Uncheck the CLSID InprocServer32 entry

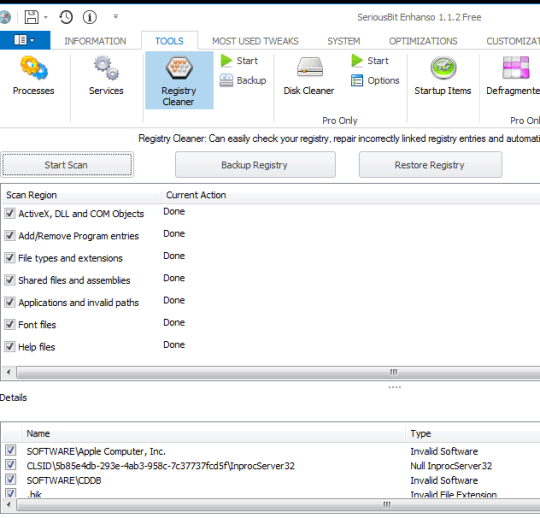point(11,465)
